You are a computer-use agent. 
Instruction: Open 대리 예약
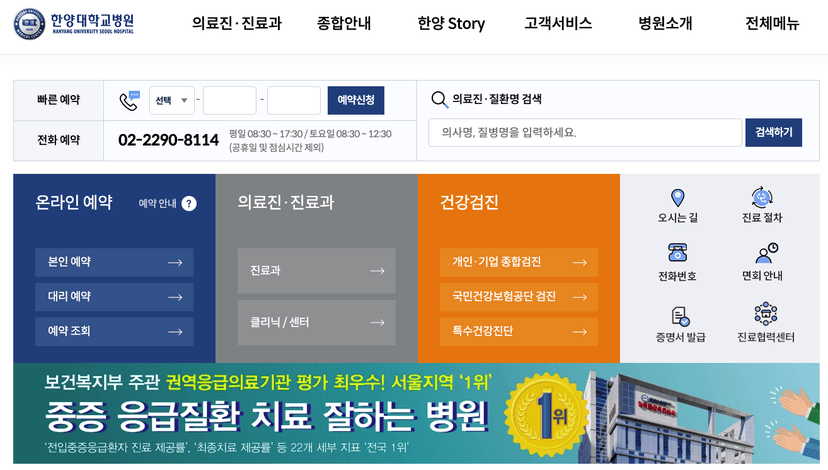click(114, 297)
